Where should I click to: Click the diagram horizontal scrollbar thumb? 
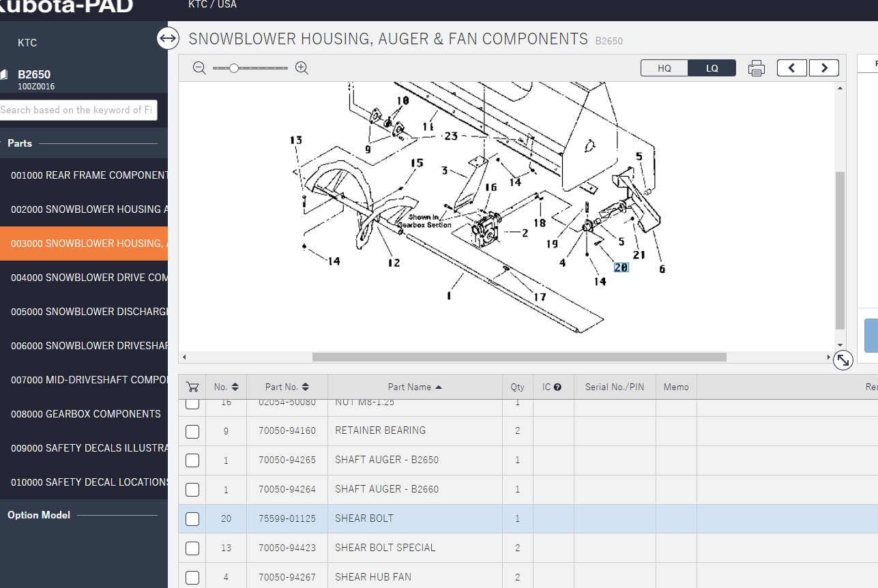click(519, 357)
